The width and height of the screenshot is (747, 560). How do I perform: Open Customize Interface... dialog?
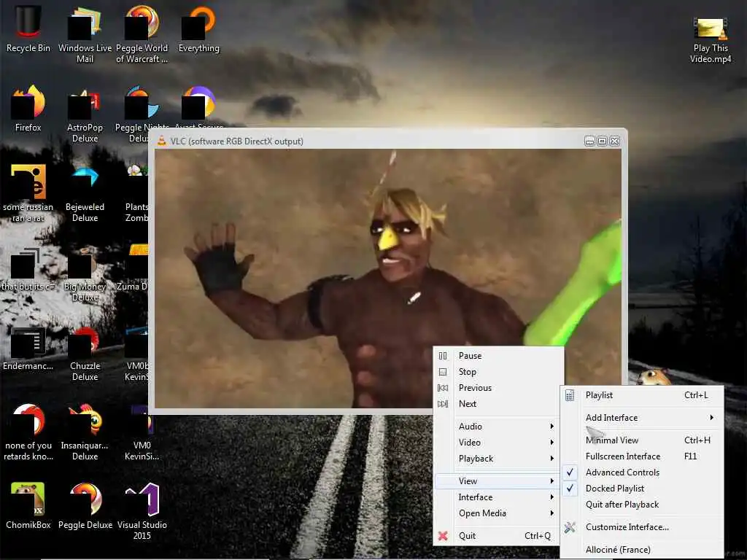643,527
